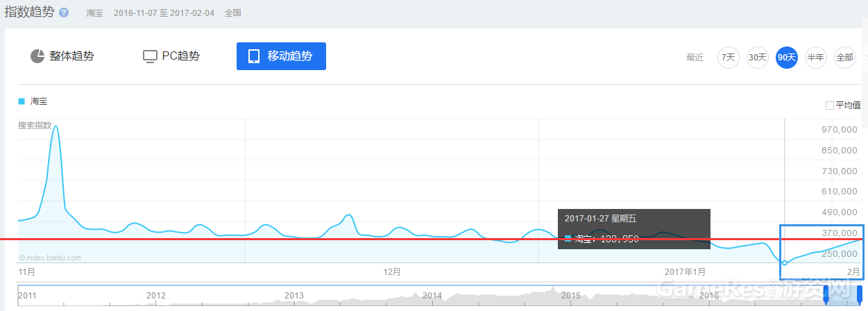
Task: Click the monitor icon for PC趋势
Action: tap(150, 56)
